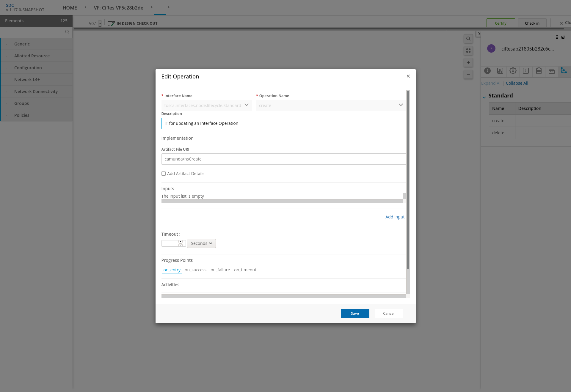The height and width of the screenshot is (392, 571).
Task: Click the Inputs list horizontal scrollbar
Action: [x=282, y=201]
